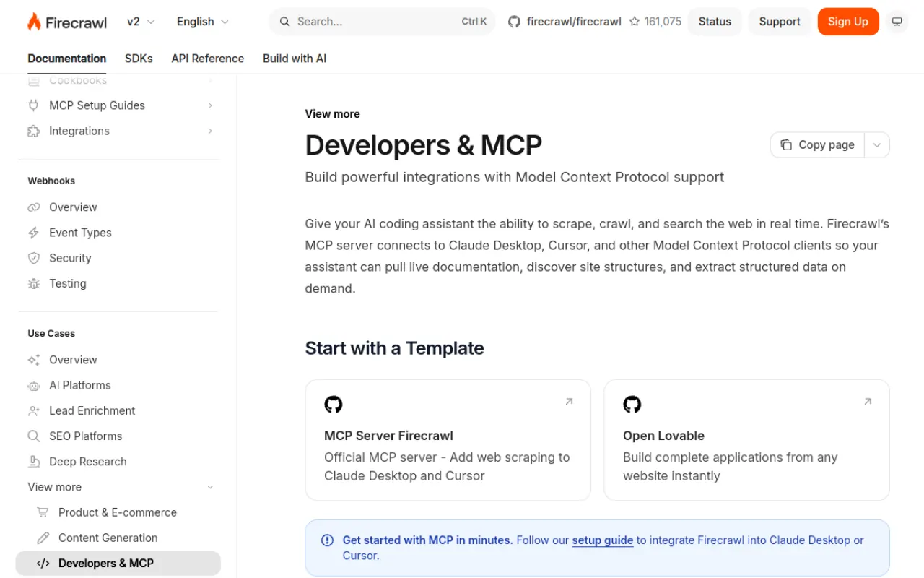924x578 pixels.
Task: Click the GitHub icon beside firecrawl/firecrawl
Action: coord(514,22)
